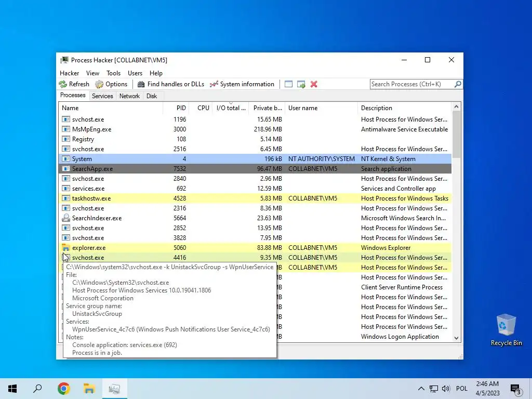This screenshot has height=399, width=532.
Task: Click the red X terminate icon
Action: 314,84
